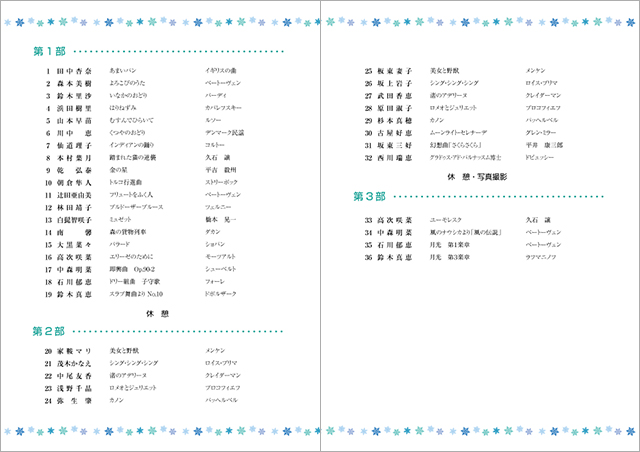640x452 pixels.
Task: Select the piece 'いなかのおどり'
Action: coord(128,95)
